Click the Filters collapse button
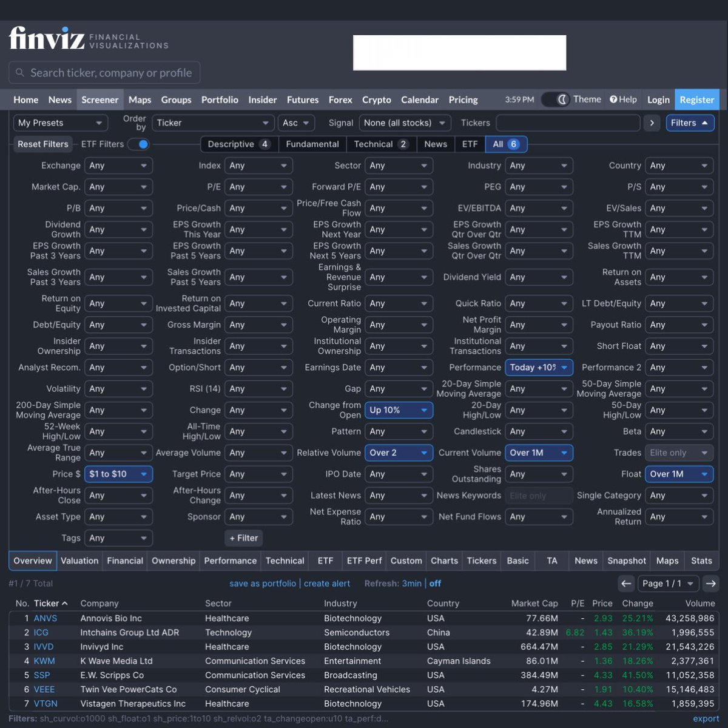The width and height of the screenshot is (728, 728). pyautogui.click(x=690, y=123)
